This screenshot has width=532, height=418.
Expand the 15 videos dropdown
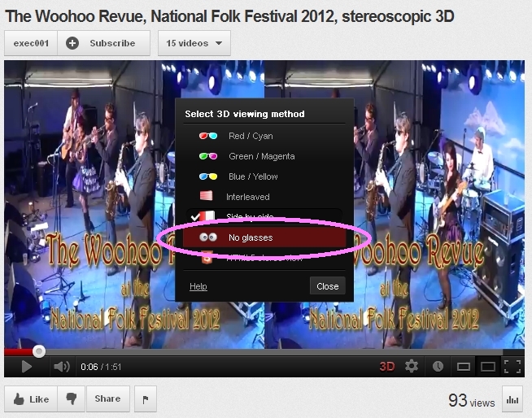coord(194,43)
